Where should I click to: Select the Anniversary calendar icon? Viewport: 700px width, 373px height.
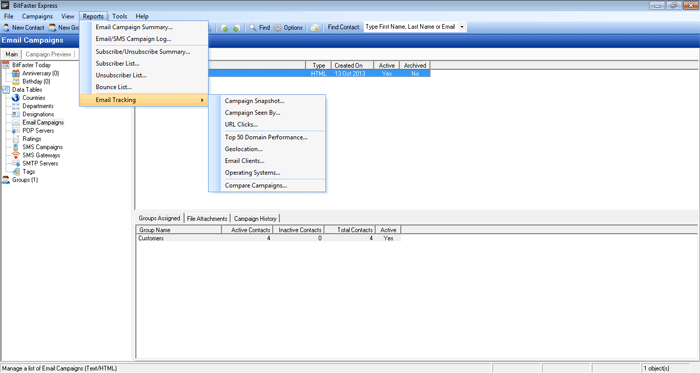(16, 73)
